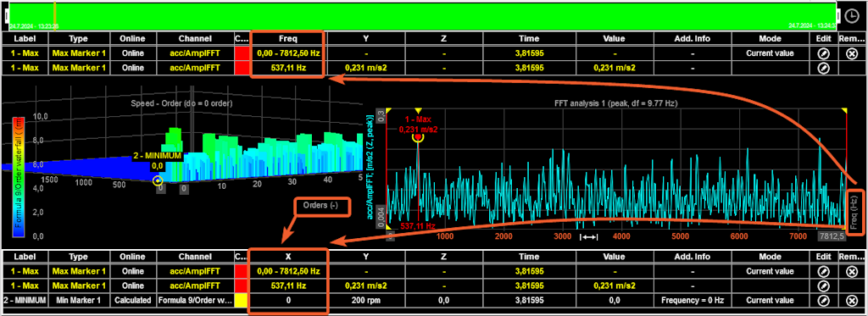The width and height of the screenshot is (868, 316).
Task: Edit the 2 - MINIMUM marker row
Action: 824,300
